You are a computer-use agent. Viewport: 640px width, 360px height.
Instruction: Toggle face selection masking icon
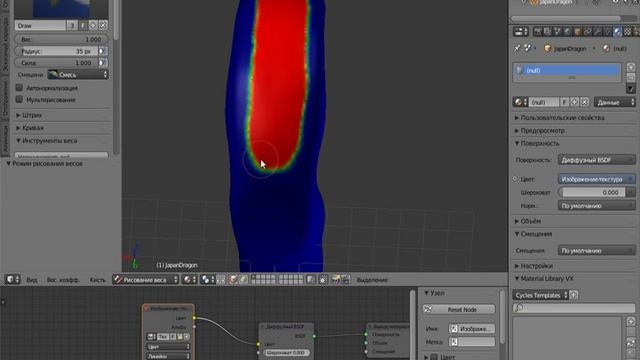[x=233, y=280]
